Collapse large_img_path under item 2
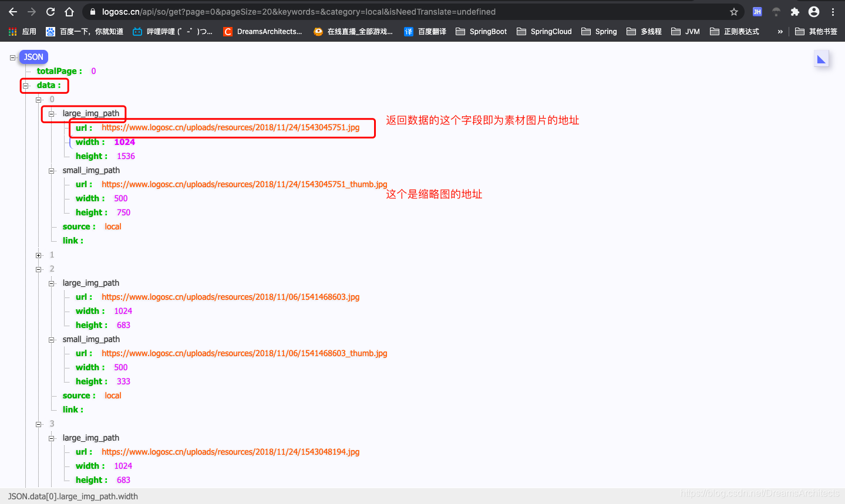This screenshot has width=845, height=504. pyautogui.click(x=52, y=283)
